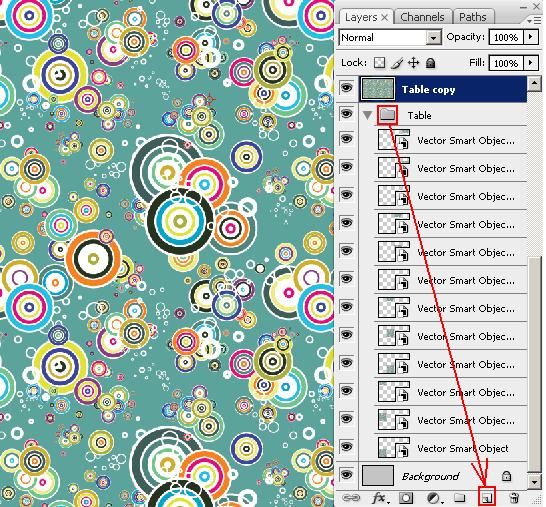Image resolution: width=546 pixels, height=507 pixels.
Task: Click the Table group folder icon
Action: (388, 115)
